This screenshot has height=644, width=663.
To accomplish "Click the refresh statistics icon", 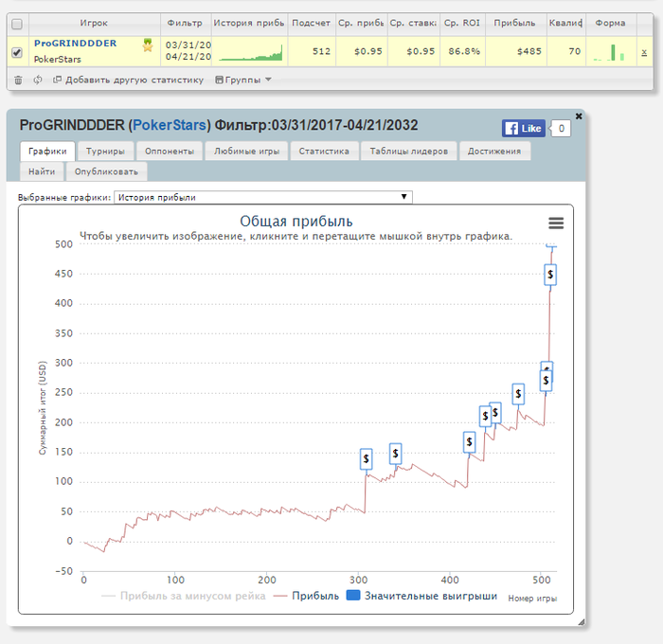I will tap(38, 80).
